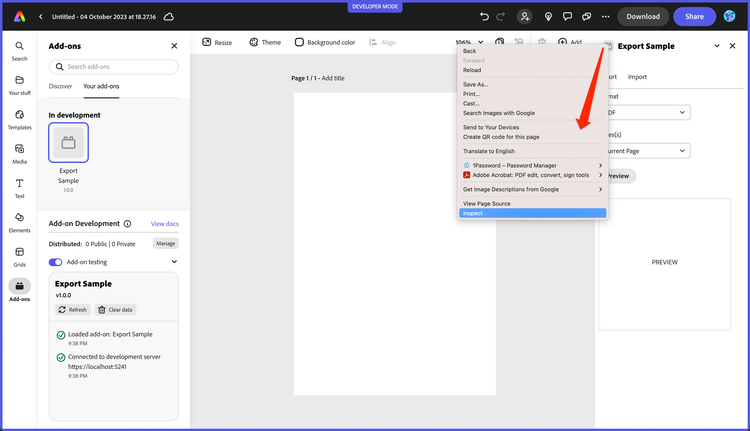Open Your stuff folder icon
This screenshot has width=750, height=431.
[x=19, y=84]
